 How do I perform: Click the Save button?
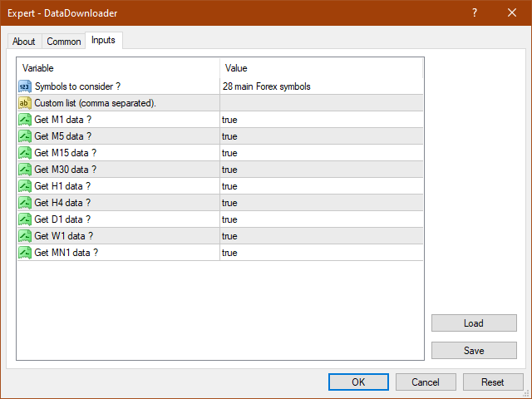[x=474, y=351]
